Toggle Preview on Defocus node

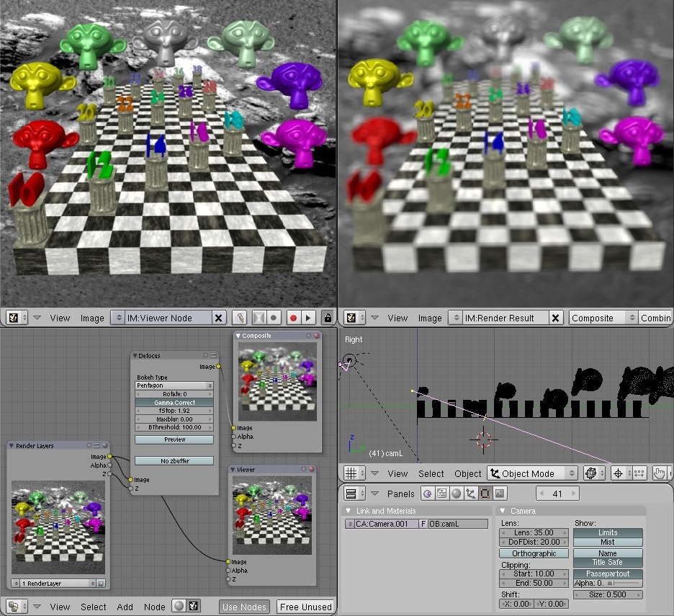click(x=174, y=439)
